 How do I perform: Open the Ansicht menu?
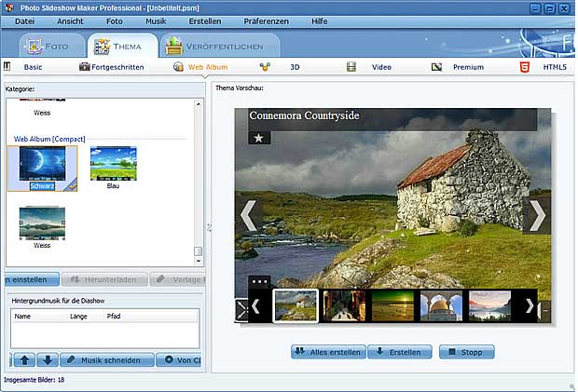coord(70,21)
